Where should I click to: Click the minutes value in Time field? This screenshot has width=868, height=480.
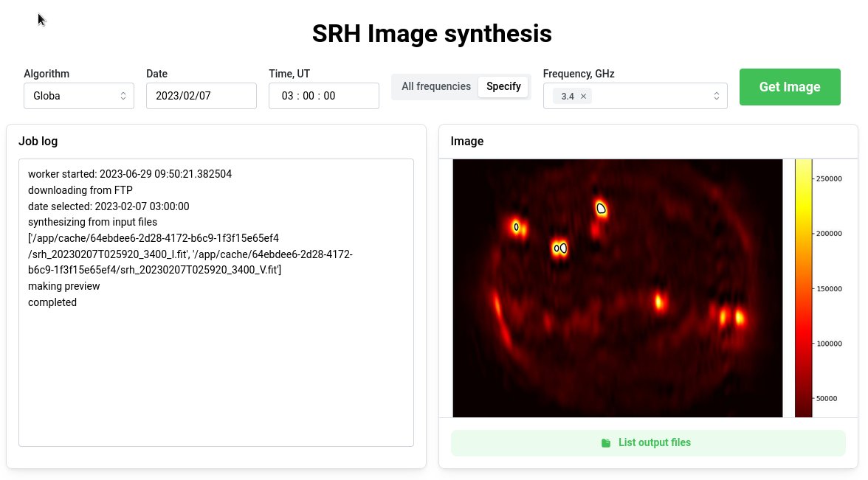tap(309, 96)
